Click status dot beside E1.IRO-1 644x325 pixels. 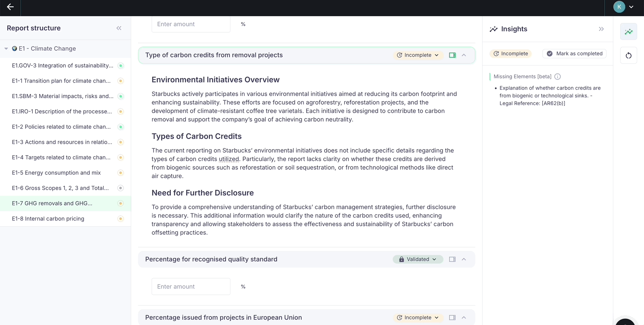click(121, 111)
